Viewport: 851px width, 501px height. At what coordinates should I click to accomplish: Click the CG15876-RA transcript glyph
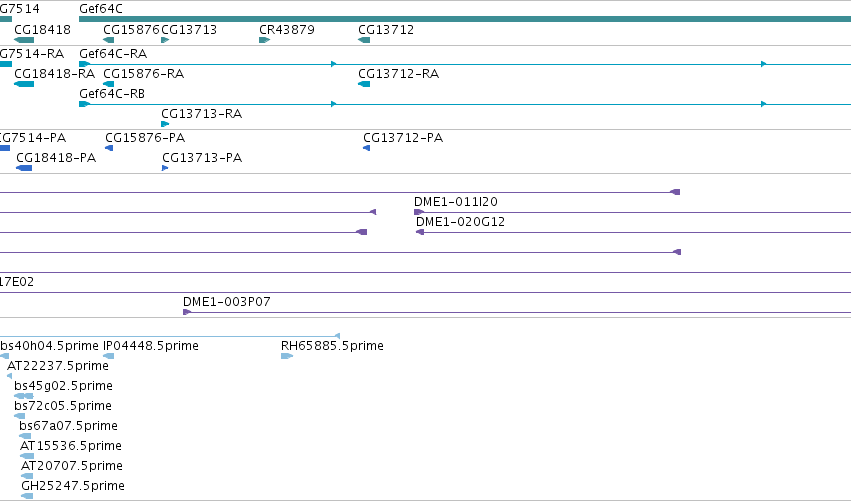tap(109, 84)
